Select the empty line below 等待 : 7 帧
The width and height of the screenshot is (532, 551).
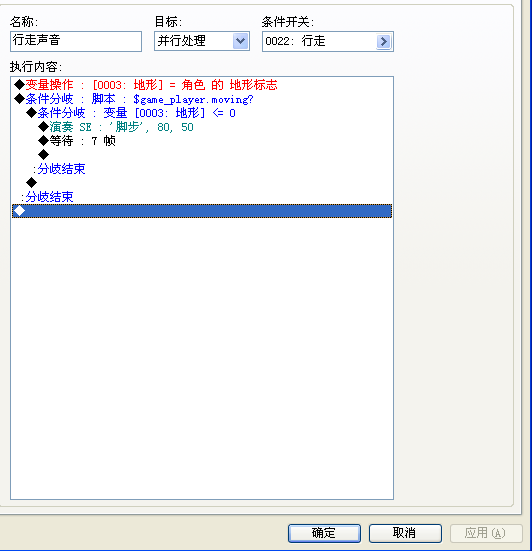202,155
